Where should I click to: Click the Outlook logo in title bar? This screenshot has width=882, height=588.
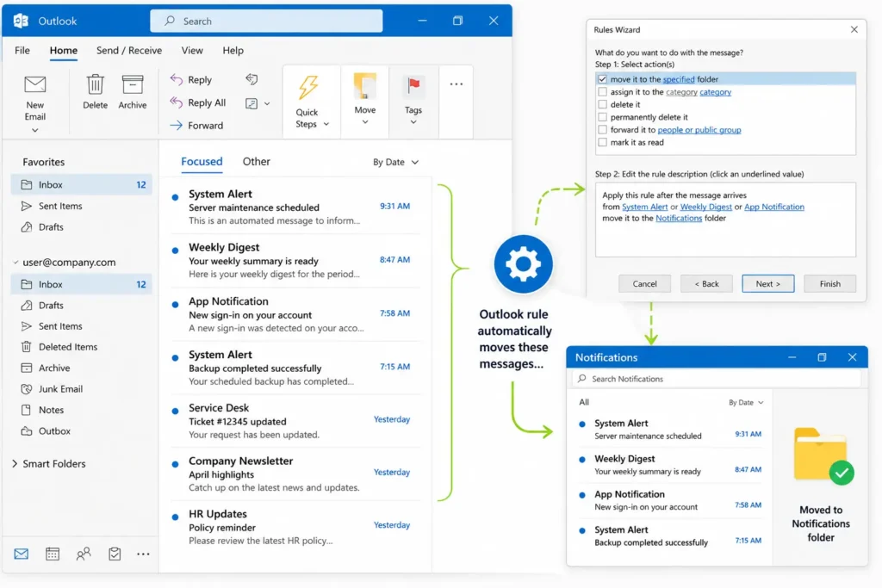[x=22, y=21]
